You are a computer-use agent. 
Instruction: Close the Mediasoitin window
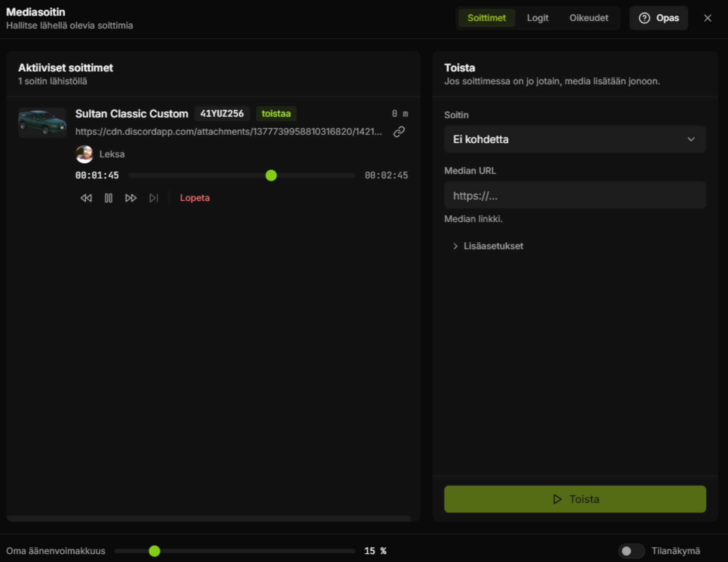708,18
